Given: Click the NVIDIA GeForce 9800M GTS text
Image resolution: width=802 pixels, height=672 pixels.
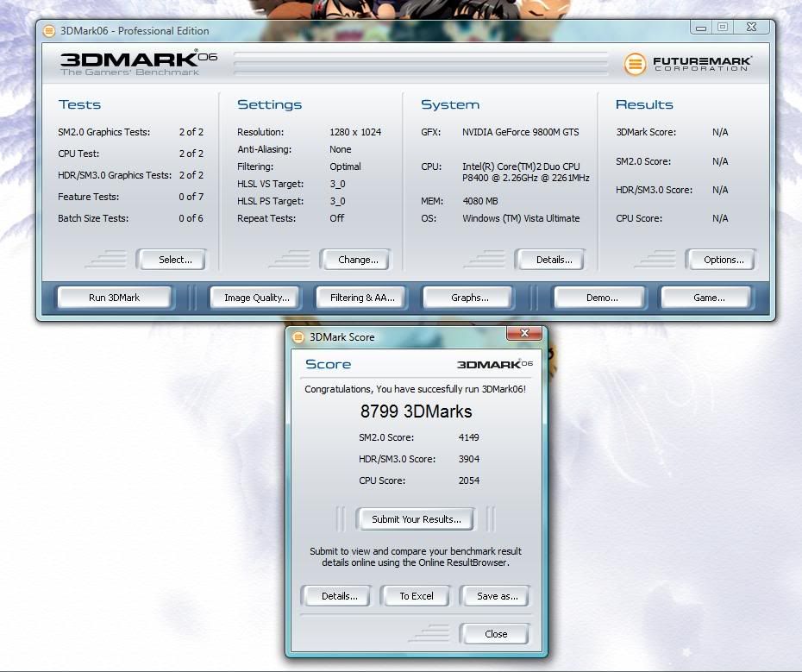Looking at the screenshot, I should point(520,132).
